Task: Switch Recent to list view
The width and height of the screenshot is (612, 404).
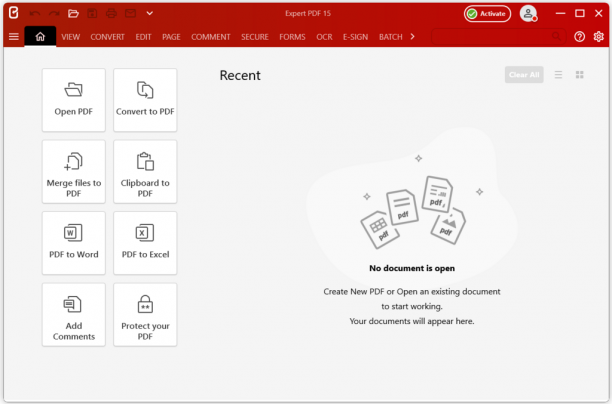Action: pos(559,75)
